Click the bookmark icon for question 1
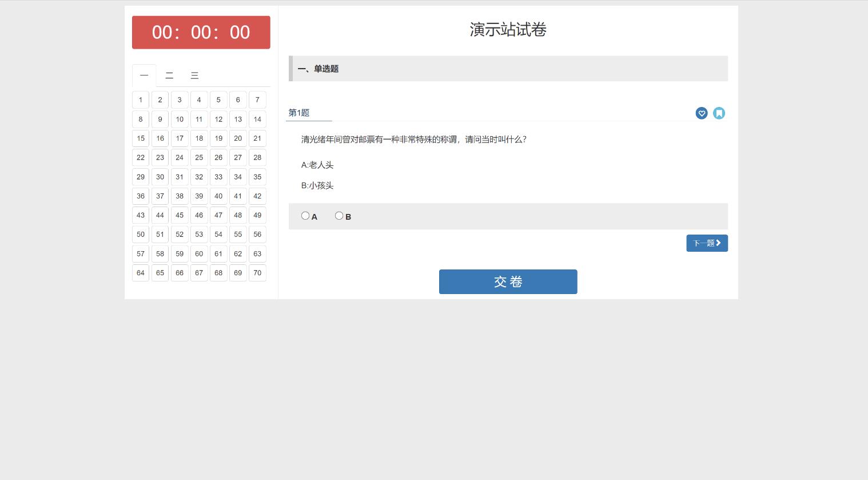Screen dimensions: 868x480 [x=719, y=113]
